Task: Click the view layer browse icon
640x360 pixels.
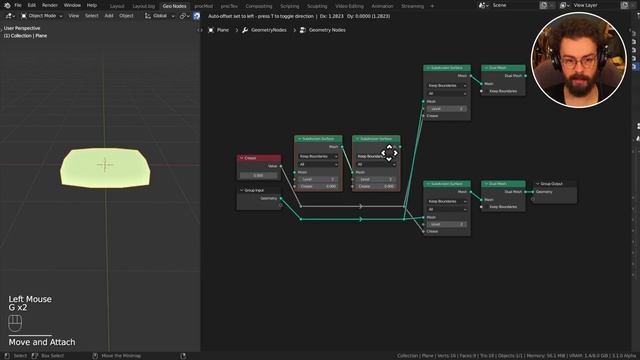Action: click(x=564, y=5)
